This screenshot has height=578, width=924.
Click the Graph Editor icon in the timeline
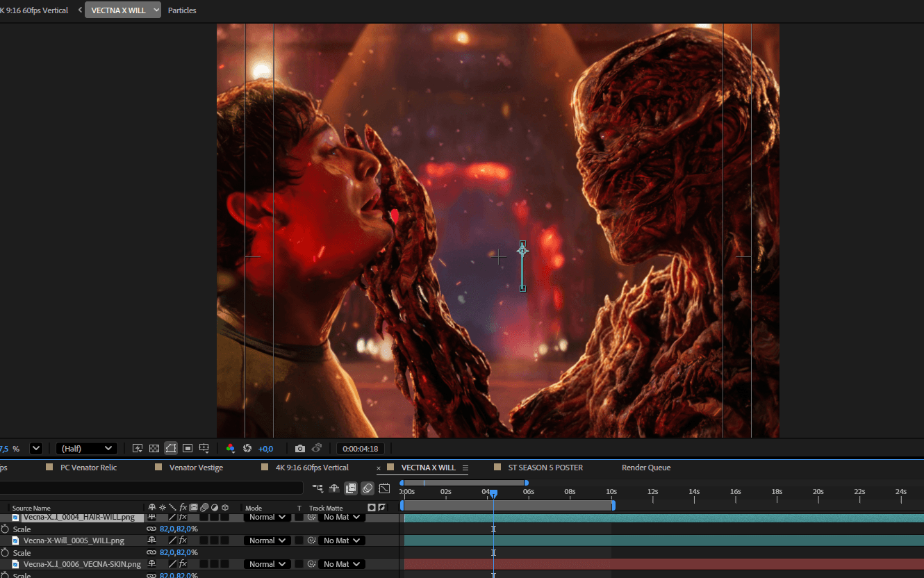click(384, 488)
